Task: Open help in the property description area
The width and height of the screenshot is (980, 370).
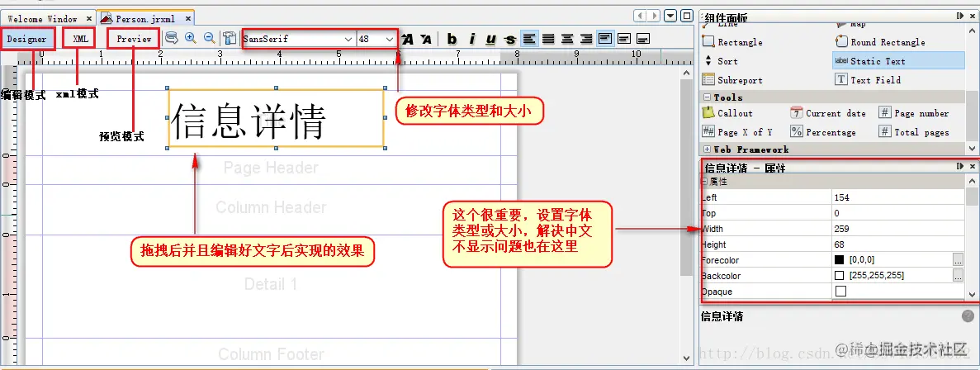Action: tap(968, 316)
